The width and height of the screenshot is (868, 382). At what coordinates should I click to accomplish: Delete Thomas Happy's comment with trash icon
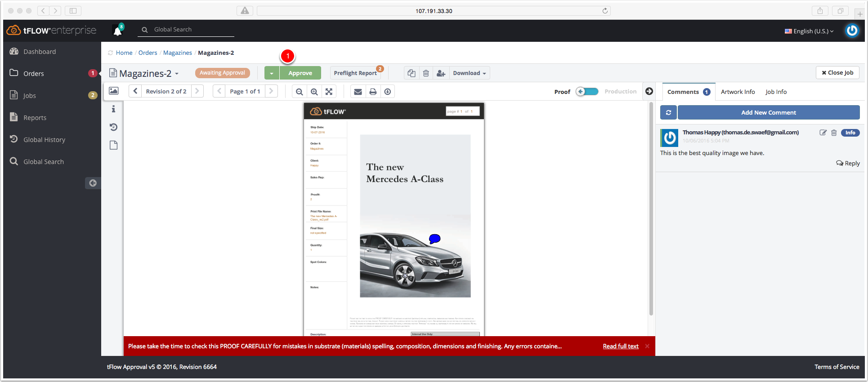pos(834,133)
